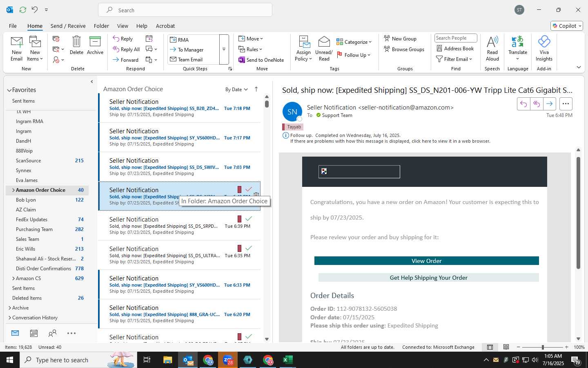Click Send to OneNote
This screenshot has width=588, height=368.
pos(261,60)
